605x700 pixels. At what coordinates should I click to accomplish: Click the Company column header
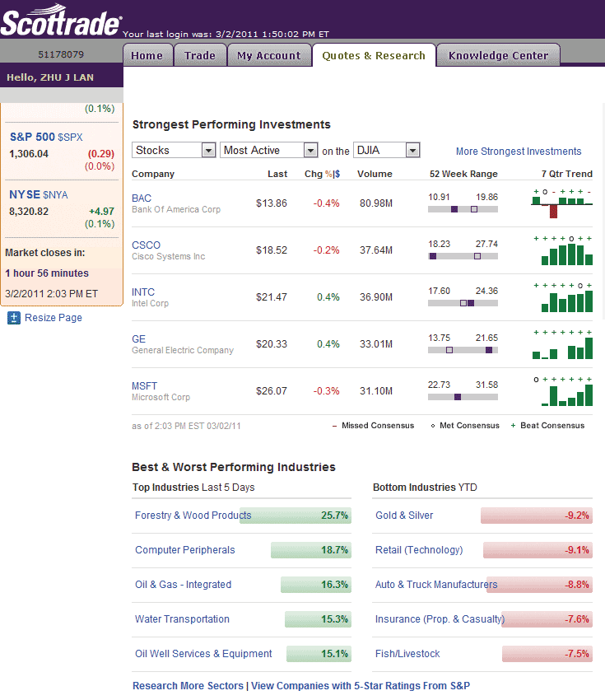[x=153, y=174]
